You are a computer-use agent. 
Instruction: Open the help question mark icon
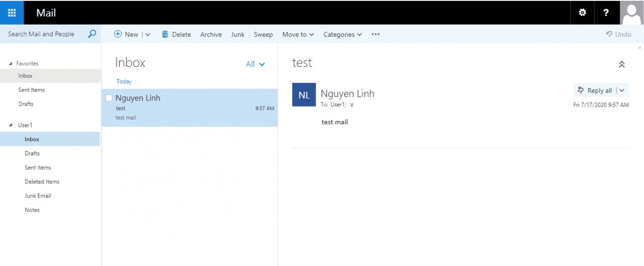[606, 13]
